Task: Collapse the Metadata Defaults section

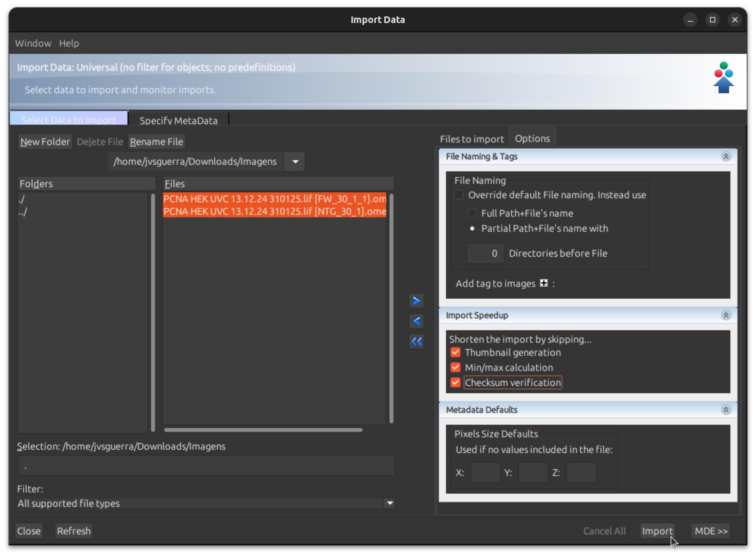Action: coord(726,410)
